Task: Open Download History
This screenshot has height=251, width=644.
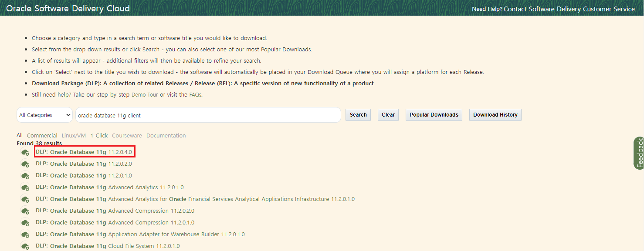Action: tap(495, 115)
